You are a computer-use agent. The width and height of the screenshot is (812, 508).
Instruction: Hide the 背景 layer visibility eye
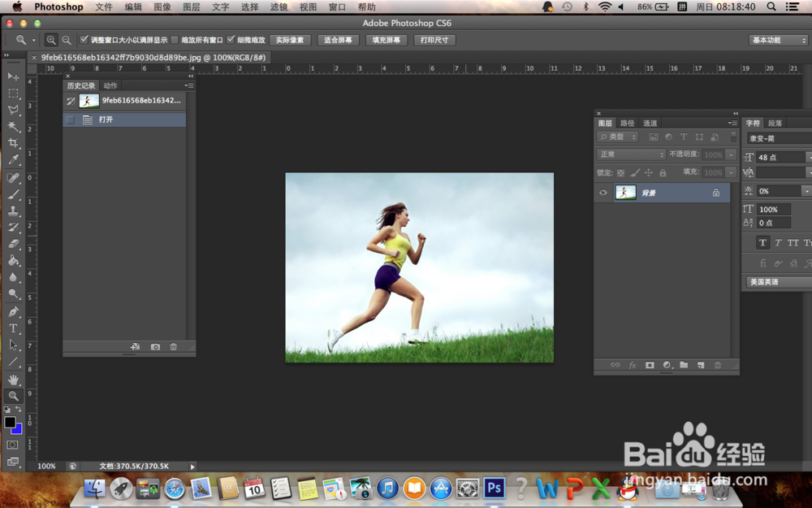(603, 193)
